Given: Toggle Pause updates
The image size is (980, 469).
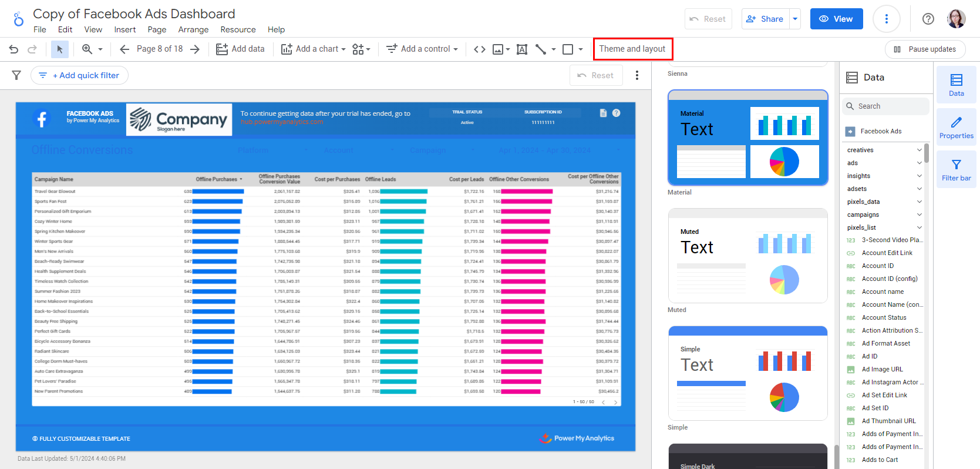Looking at the screenshot, I should (x=925, y=49).
